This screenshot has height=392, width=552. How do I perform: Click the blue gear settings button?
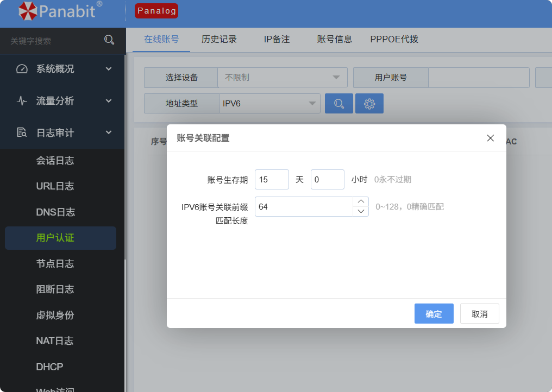tap(369, 104)
